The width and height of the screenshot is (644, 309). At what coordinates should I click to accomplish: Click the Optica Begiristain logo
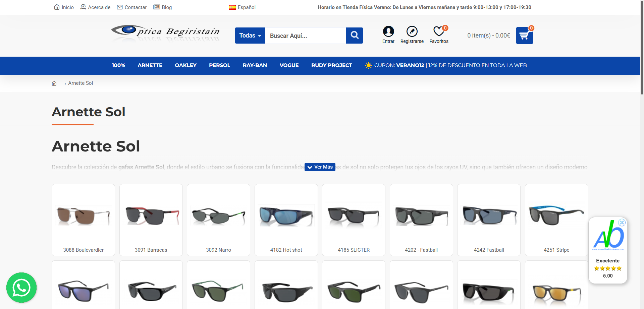click(165, 33)
